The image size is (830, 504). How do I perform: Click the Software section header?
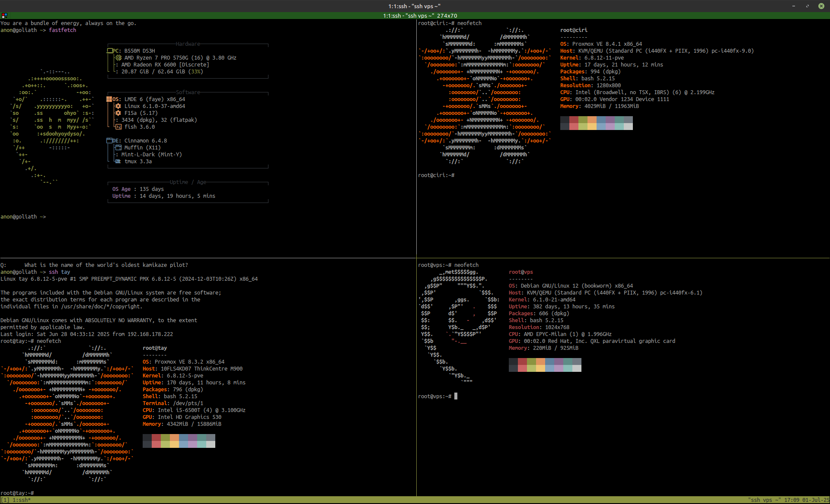188,92
